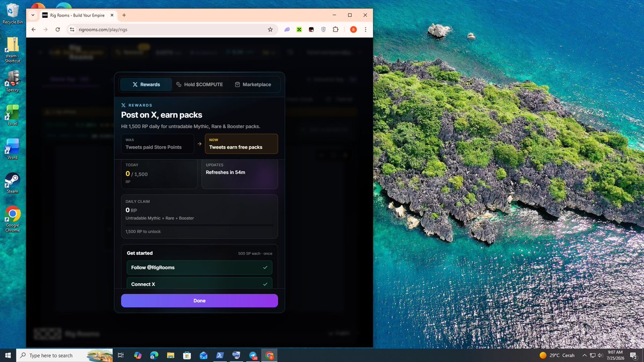Switch to the X Rewards tab
Viewport: 644px width, 362px height.
click(x=146, y=84)
